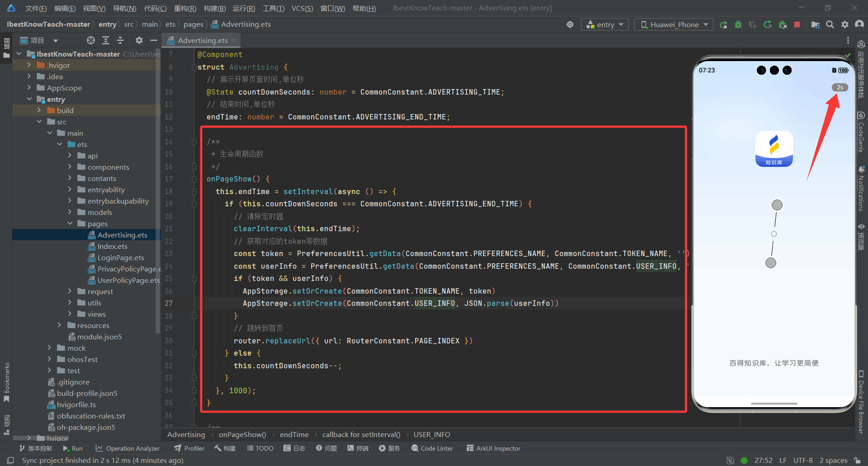Open the 工具(T) menu
Screen dimensions: 868x466
point(274,8)
